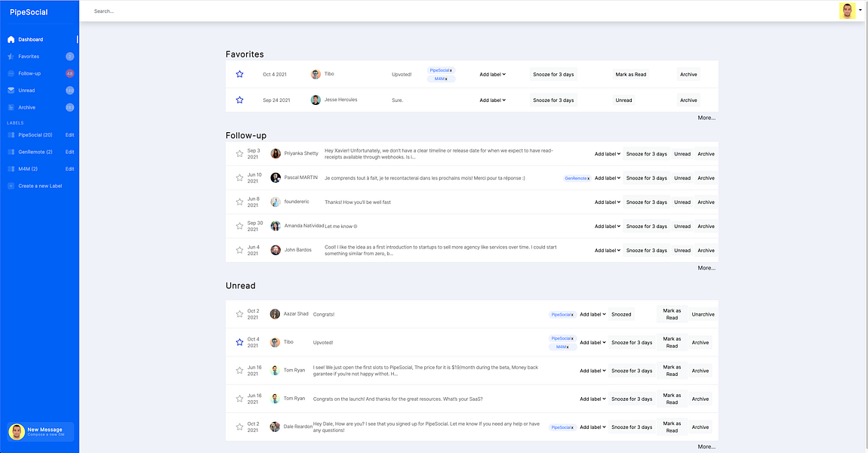Remove GenRemote label x on Pascal MARTIN message
The height and width of the screenshot is (453, 868).
589,178
